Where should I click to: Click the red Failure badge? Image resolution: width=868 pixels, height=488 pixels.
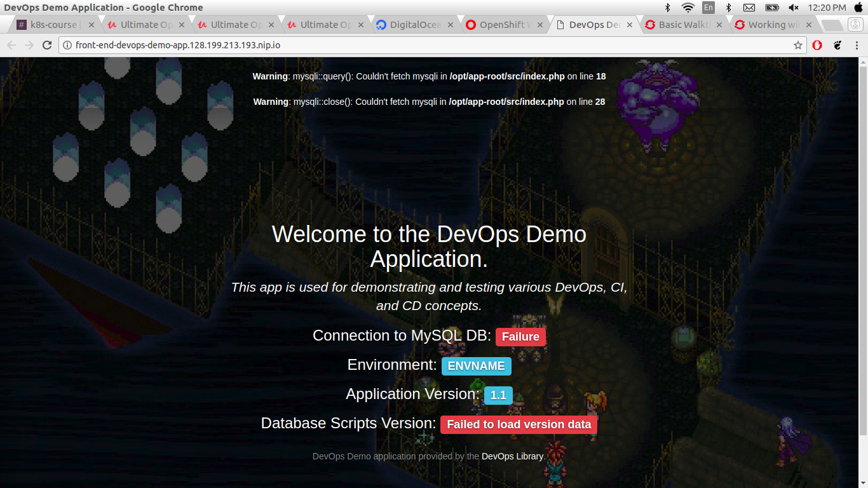click(520, 337)
